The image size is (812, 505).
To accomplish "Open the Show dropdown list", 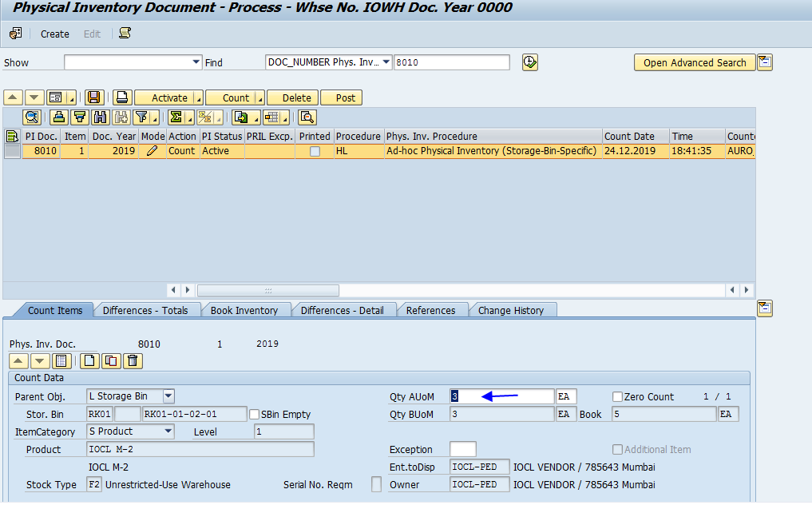I will coord(196,62).
